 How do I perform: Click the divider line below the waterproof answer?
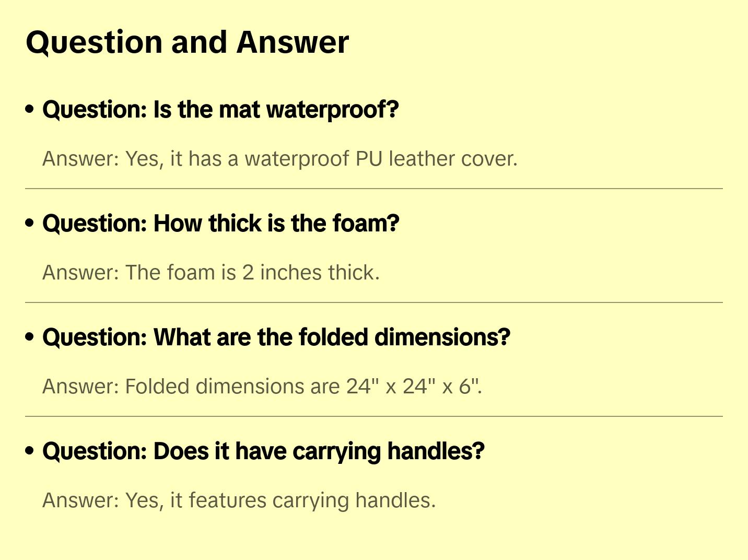coord(374,189)
